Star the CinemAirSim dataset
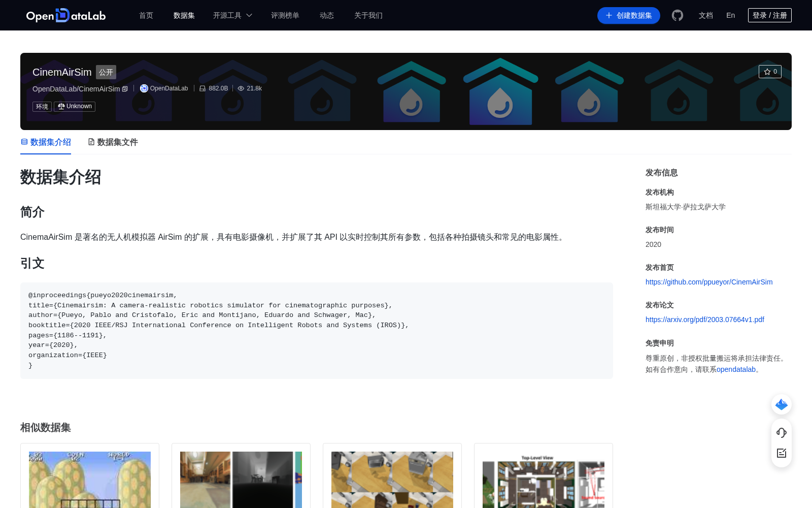The width and height of the screenshot is (812, 508). (770, 72)
